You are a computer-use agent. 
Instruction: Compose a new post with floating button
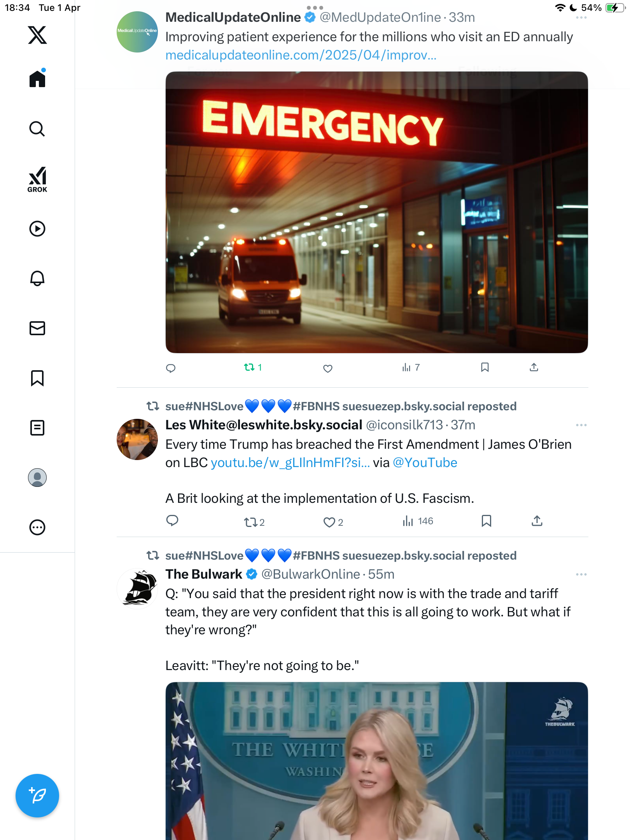tap(37, 796)
